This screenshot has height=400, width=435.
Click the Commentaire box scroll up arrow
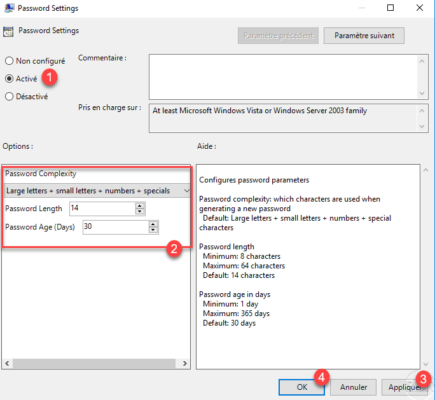(422, 61)
